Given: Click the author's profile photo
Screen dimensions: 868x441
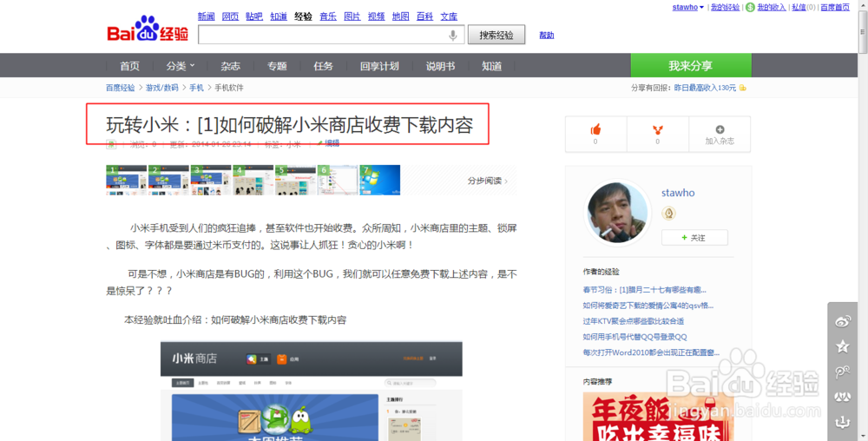Looking at the screenshot, I should pos(616,213).
